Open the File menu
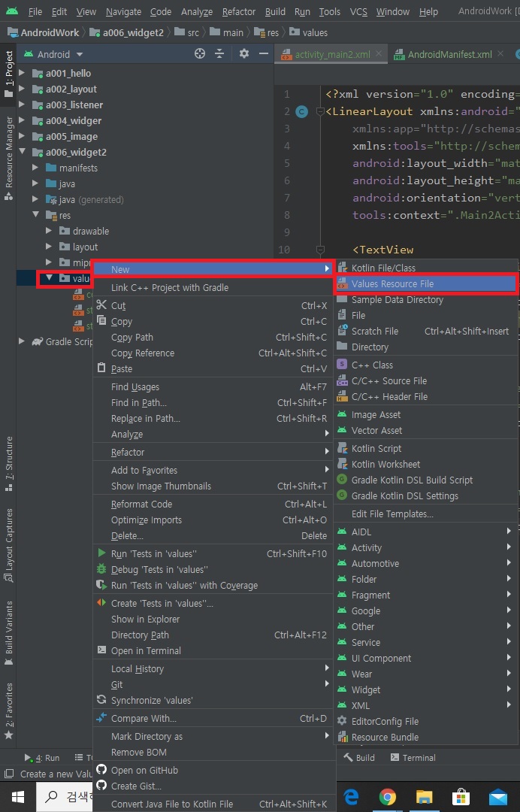This screenshot has height=812, width=520. pos(35,11)
